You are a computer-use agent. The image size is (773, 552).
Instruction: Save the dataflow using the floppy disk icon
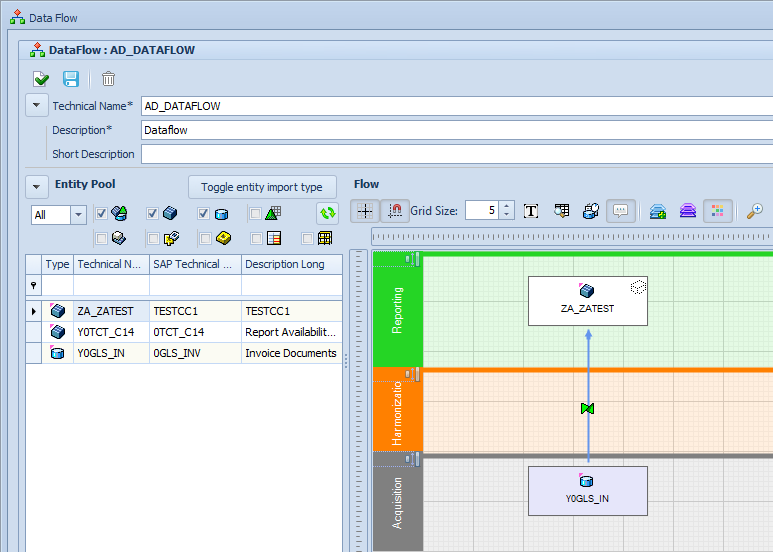71,79
